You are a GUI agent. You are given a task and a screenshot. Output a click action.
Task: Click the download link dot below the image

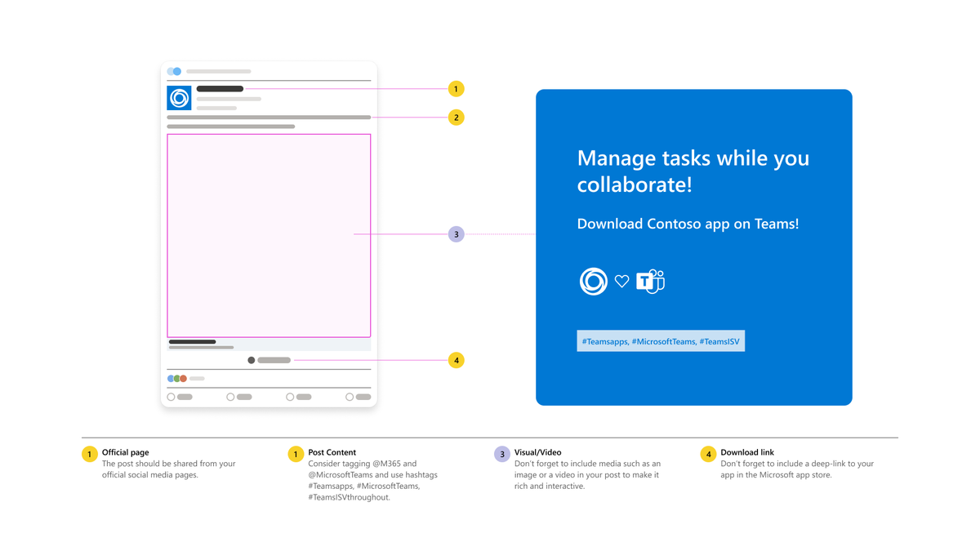point(252,360)
